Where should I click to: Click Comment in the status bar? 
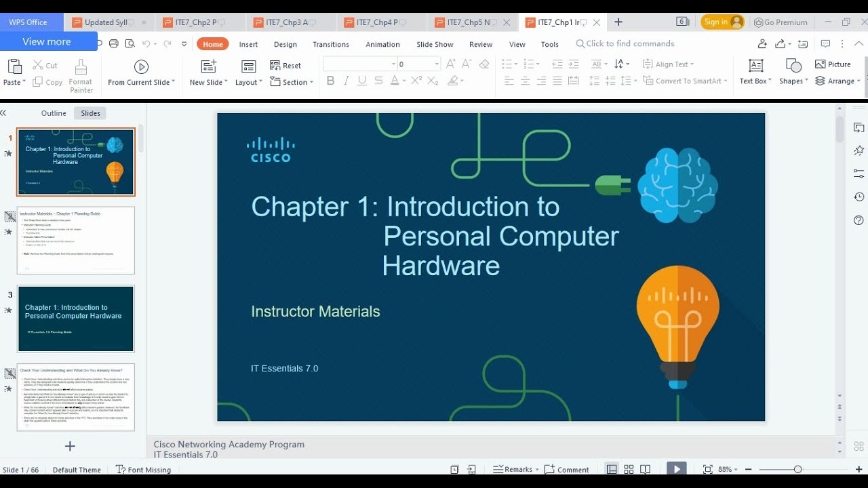567,469
